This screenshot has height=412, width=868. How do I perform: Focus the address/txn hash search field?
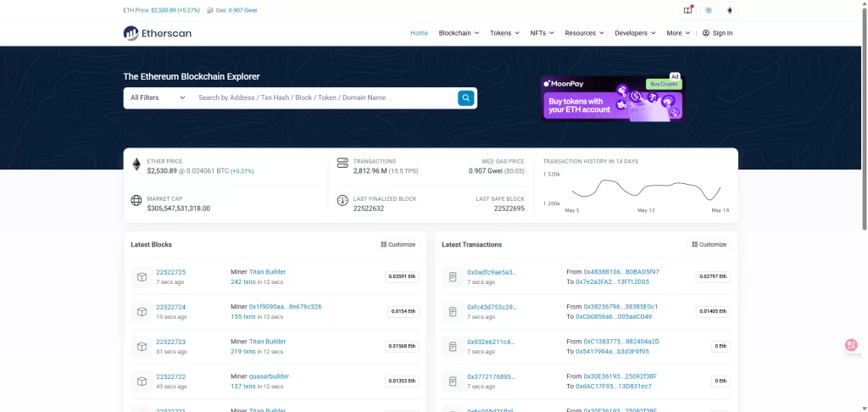(325, 98)
